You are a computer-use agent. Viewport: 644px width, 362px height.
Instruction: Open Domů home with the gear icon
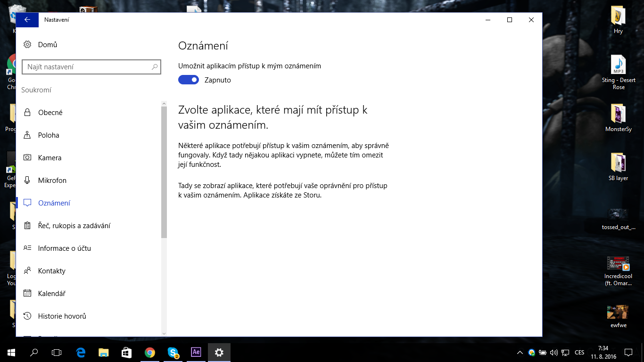pos(27,45)
